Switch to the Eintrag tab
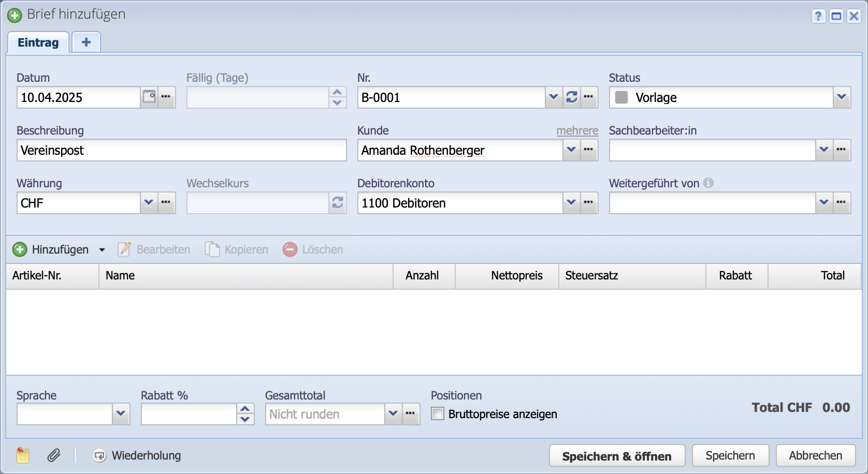Viewport: 868px width, 474px height. [38, 42]
